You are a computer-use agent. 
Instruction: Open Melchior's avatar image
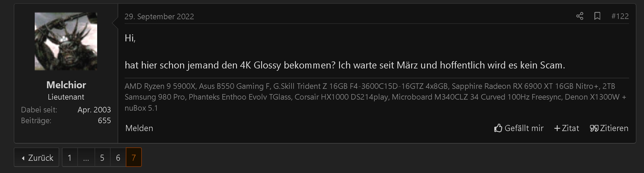pyautogui.click(x=66, y=41)
